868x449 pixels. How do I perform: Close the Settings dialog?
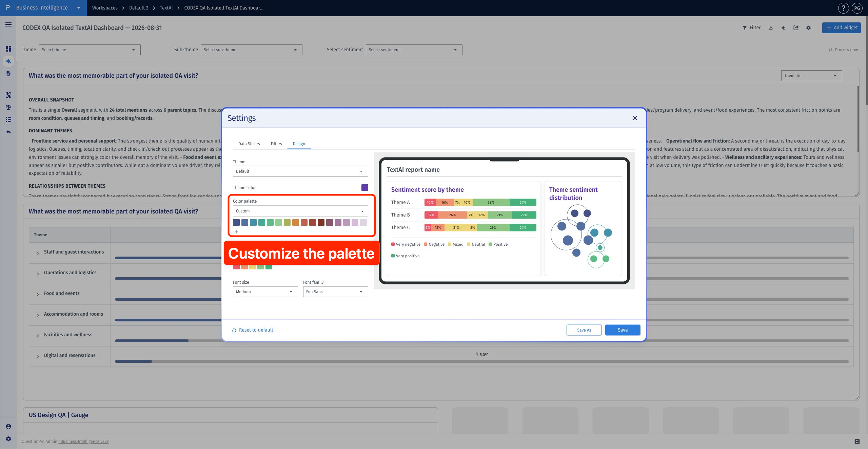click(x=635, y=118)
